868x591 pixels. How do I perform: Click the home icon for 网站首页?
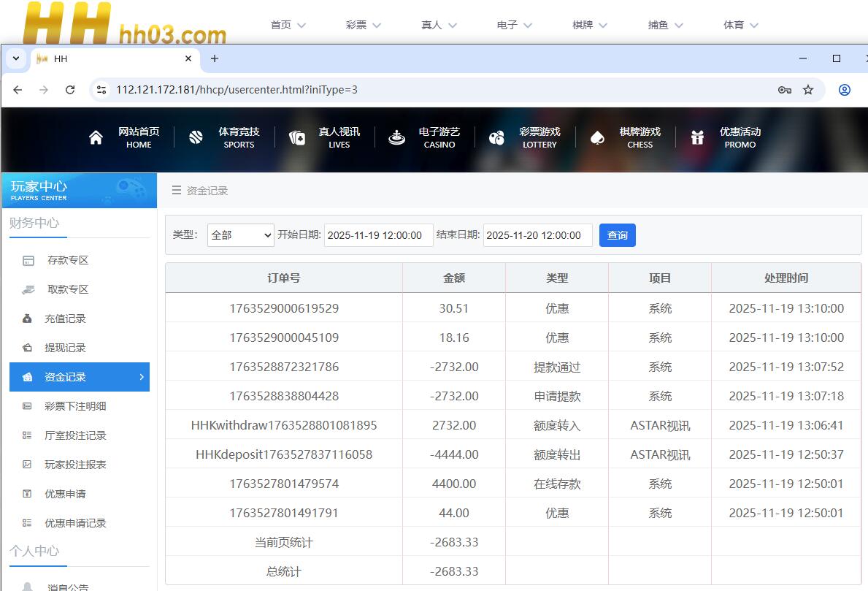(x=96, y=138)
